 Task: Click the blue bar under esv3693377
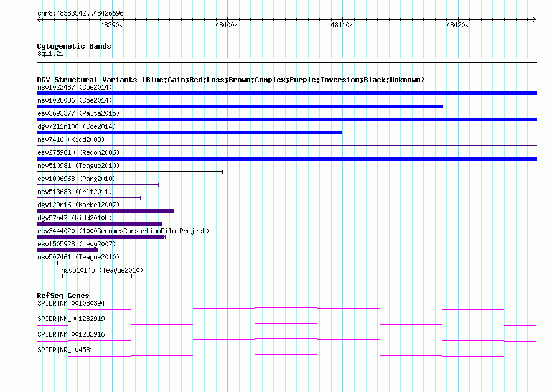(286, 119)
